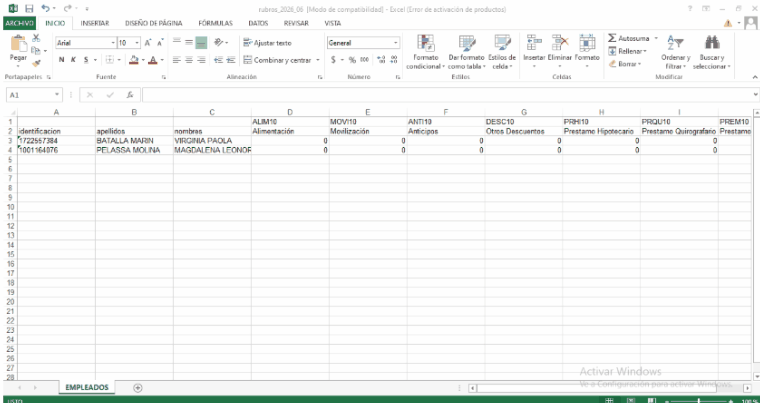Open Formato condicional menu
The image size is (760, 403).
pyautogui.click(x=426, y=52)
